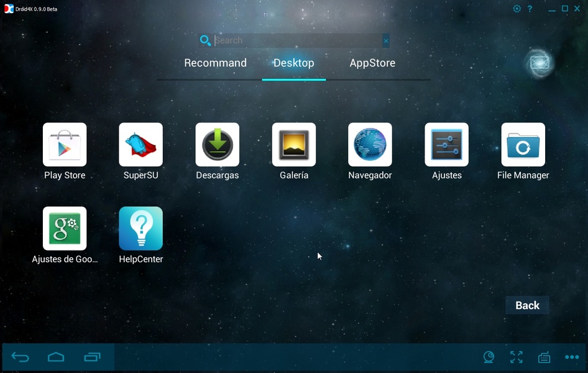
Task: Tap the Android home button
Action: 56,357
